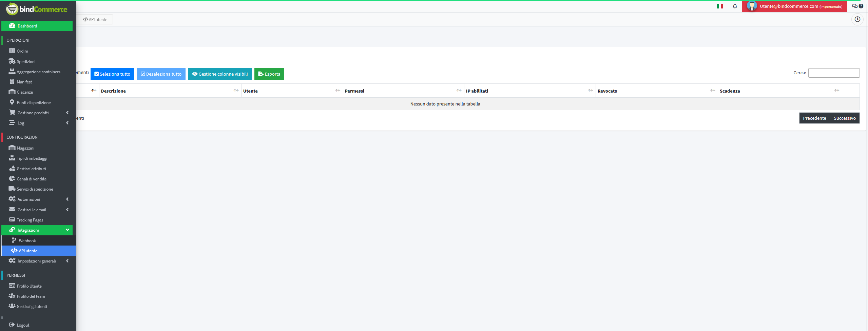Click the notification bell icon
Viewport: 868px width, 331px height.
(x=735, y=6)
